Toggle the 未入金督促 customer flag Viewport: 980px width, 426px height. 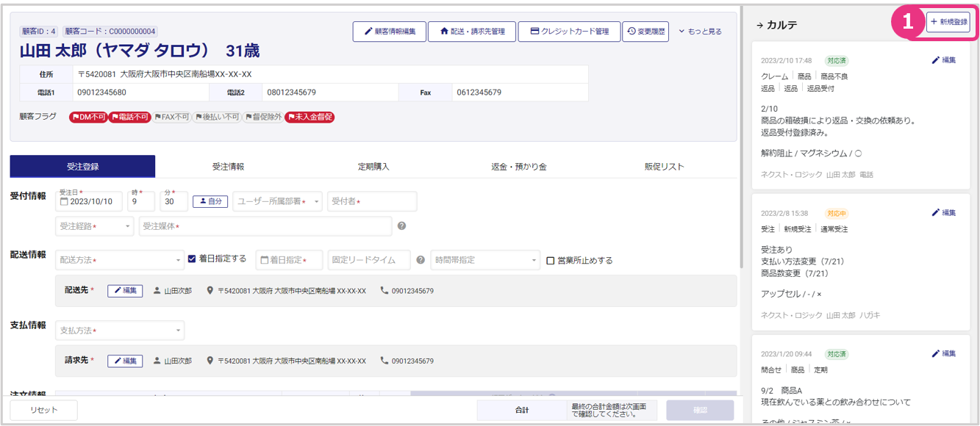pyautogui.click(x=310, y=117)
